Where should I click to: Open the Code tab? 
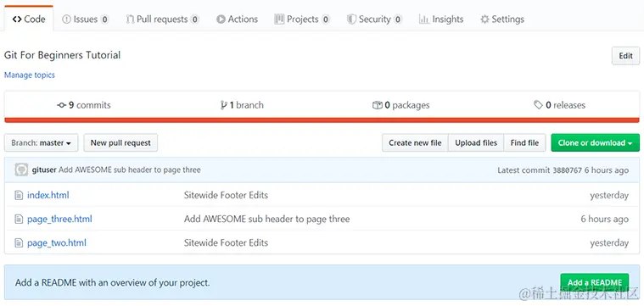[29, 19]
